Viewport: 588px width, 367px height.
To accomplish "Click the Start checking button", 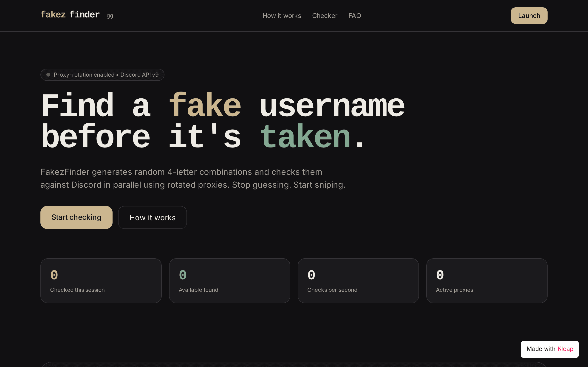I will pyautogui.click(x=76, y=217).
